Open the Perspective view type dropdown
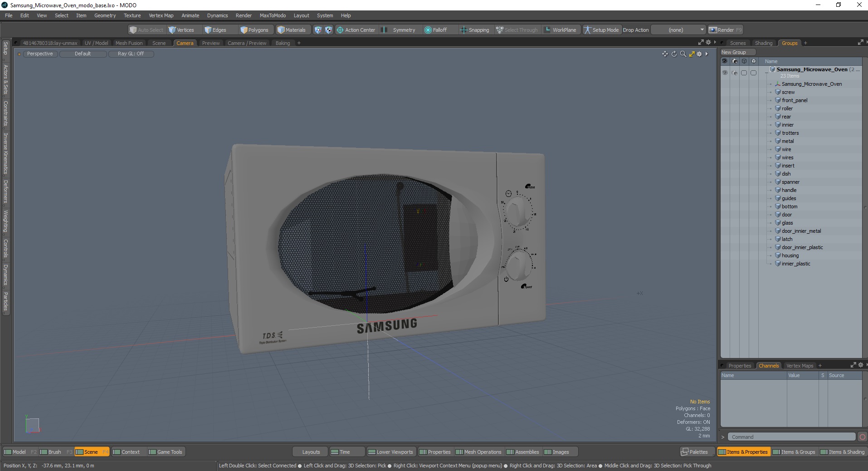The width and height of the screenshot is (868, 471). (x=40, y=54)
